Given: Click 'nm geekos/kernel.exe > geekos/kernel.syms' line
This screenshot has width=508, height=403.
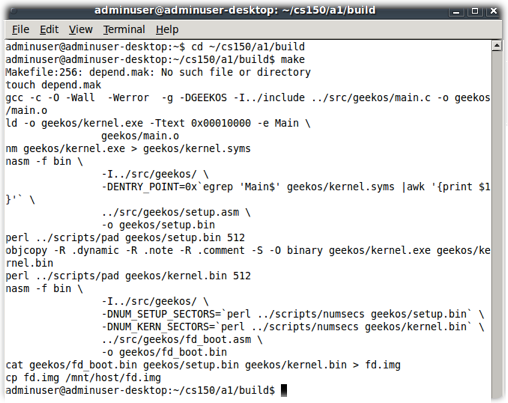Looking at the screenshot, I should 128,149.
